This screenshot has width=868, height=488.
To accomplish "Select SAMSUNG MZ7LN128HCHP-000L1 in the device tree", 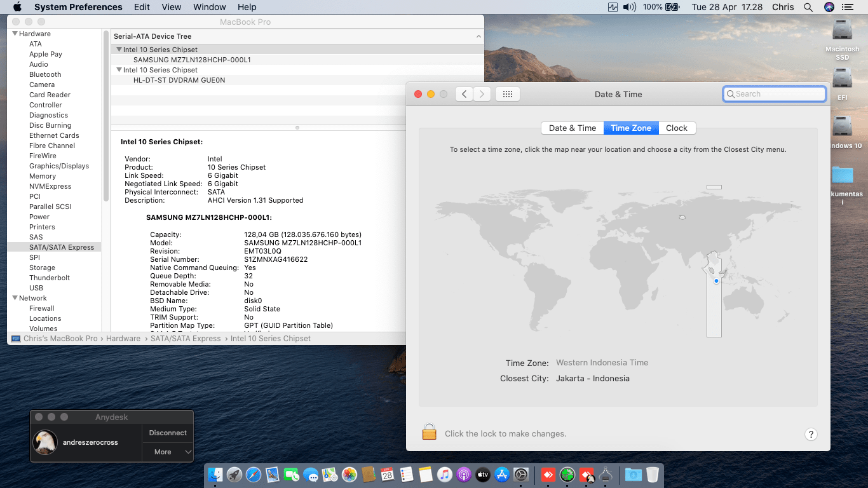I will click(192, 60).
